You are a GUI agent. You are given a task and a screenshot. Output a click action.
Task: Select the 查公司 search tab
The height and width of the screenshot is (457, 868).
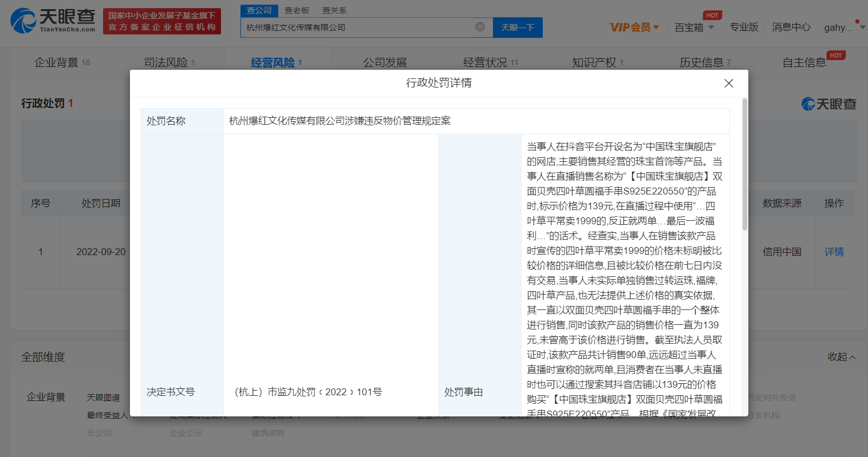click(259, 10)
